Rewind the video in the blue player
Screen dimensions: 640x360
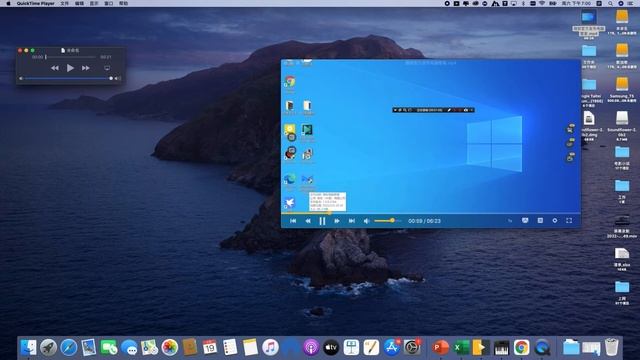308,221
